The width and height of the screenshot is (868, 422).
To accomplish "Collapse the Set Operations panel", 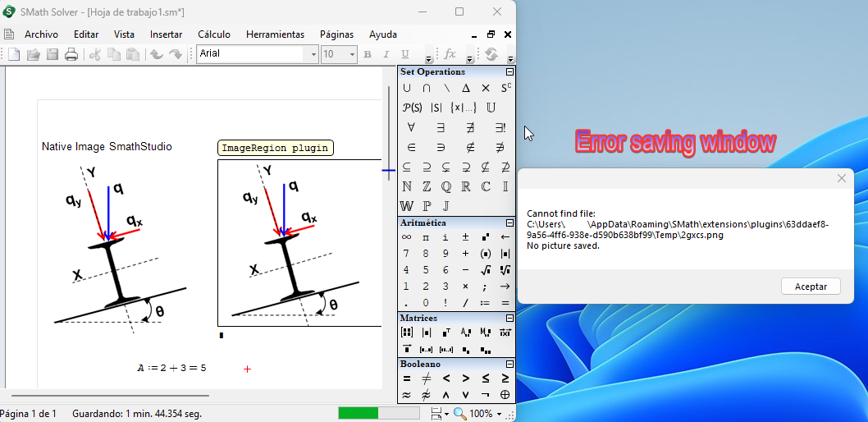I will pyautogui.click(x=509, y=72).
